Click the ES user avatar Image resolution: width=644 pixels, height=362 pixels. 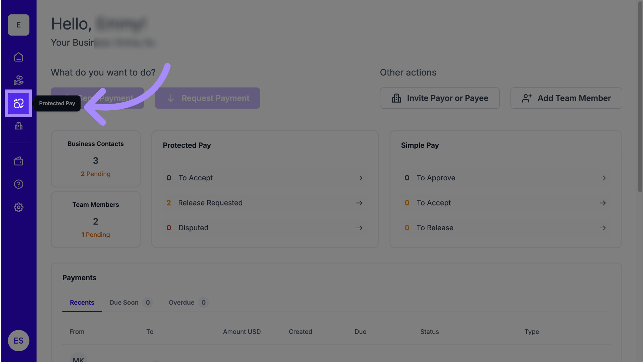(18, 341)
